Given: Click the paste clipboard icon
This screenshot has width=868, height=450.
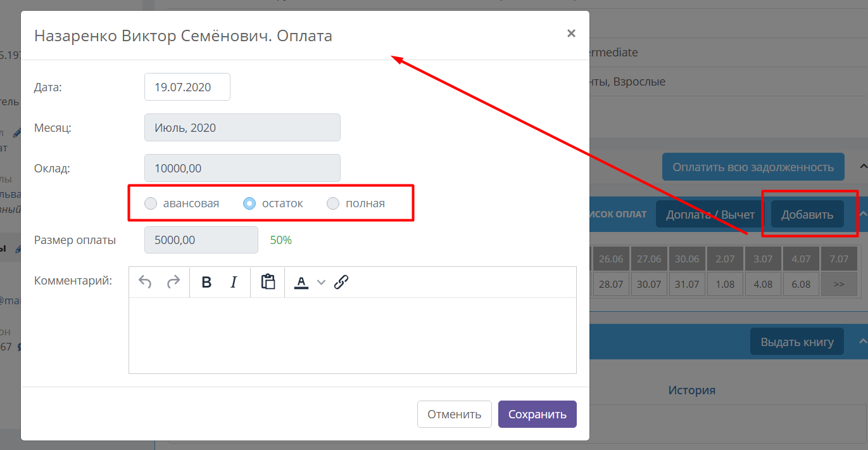Looking at the screenshot, I should point(268,282).
